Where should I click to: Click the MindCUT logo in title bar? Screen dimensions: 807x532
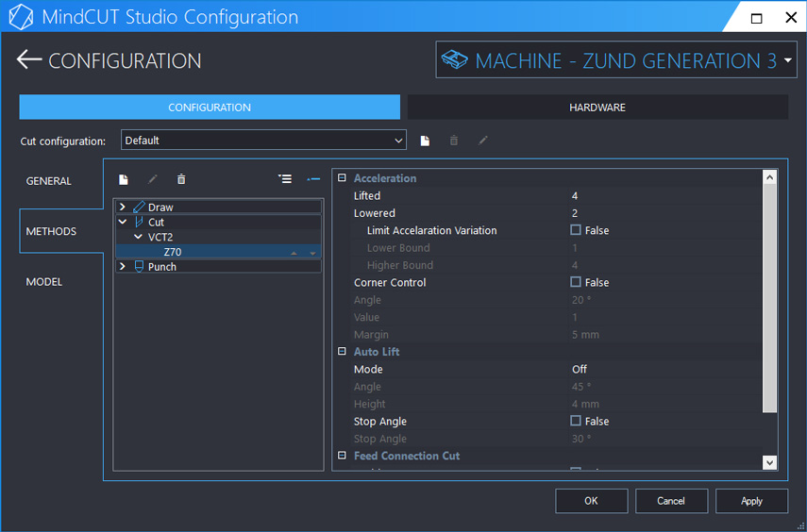pos(21,17)
